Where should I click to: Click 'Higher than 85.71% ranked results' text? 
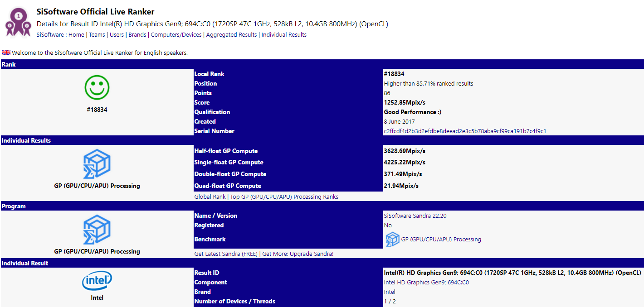[429, 84]
